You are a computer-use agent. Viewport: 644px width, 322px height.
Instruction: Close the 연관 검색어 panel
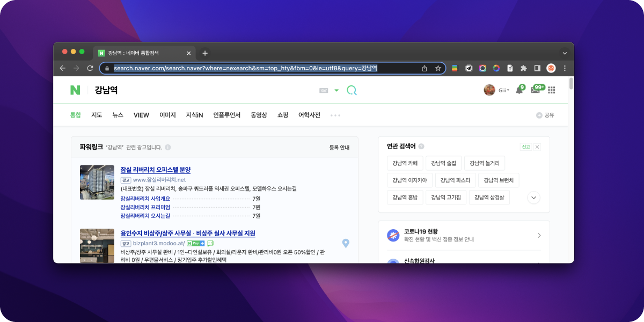(x=537, y=147)
